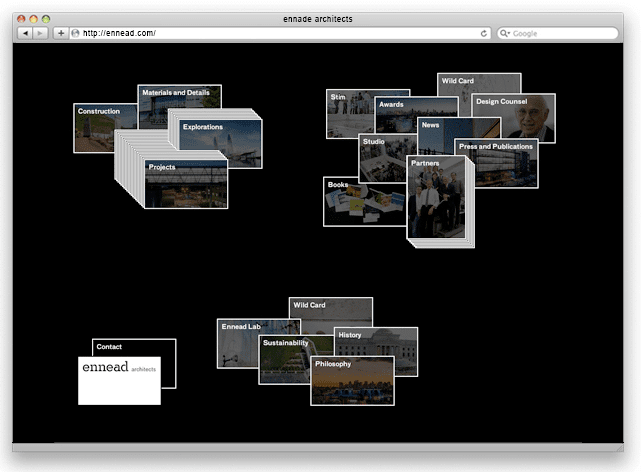Close the browser window with red button

(x=21, y=19)
